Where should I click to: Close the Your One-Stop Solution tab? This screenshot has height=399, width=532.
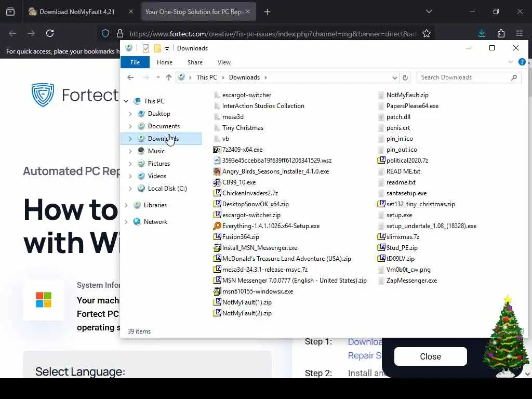click(248, 11)
